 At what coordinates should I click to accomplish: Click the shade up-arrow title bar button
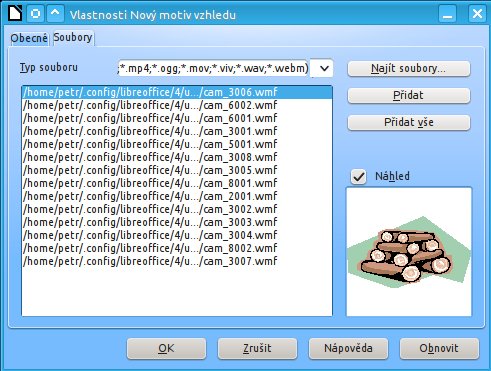point(55,14)
